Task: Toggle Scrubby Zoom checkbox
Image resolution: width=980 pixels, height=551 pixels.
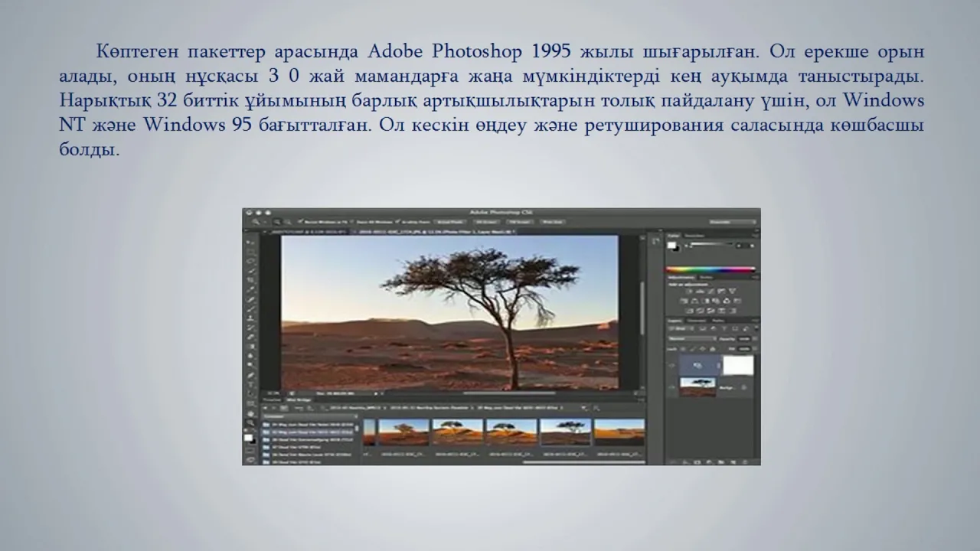Action: point(397,221)
